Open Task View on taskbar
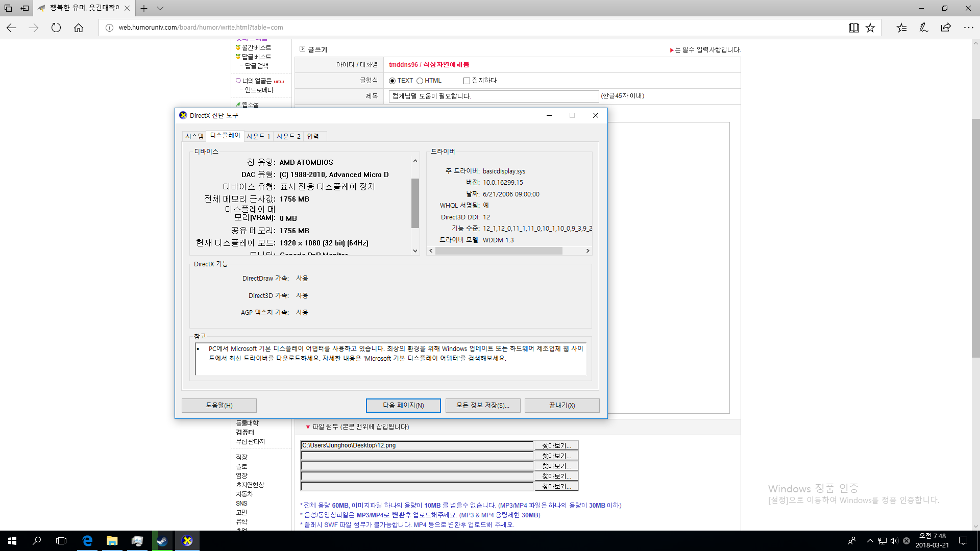The image size is (980, 551). (61, 541)
